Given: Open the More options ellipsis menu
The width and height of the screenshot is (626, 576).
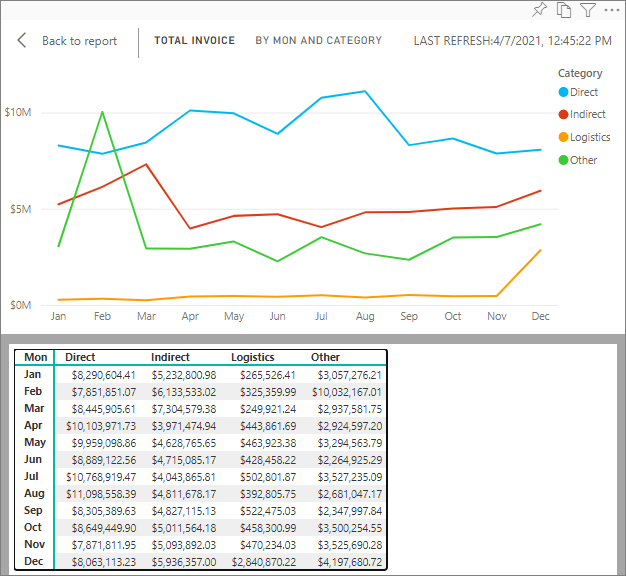Looking at the screenshot, I should (x=611, y=10).
